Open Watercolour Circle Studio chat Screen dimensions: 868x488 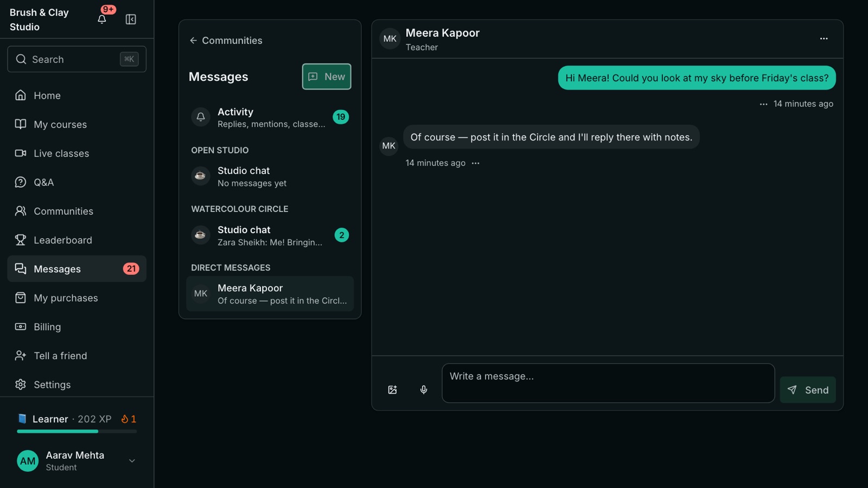tap(270, 235)
